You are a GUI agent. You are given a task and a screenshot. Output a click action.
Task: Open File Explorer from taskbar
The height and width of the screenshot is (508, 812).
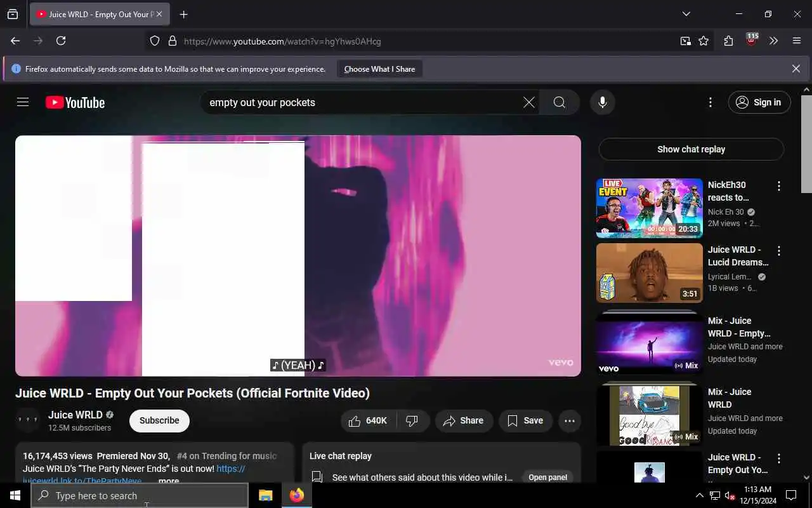click(265, 495)
